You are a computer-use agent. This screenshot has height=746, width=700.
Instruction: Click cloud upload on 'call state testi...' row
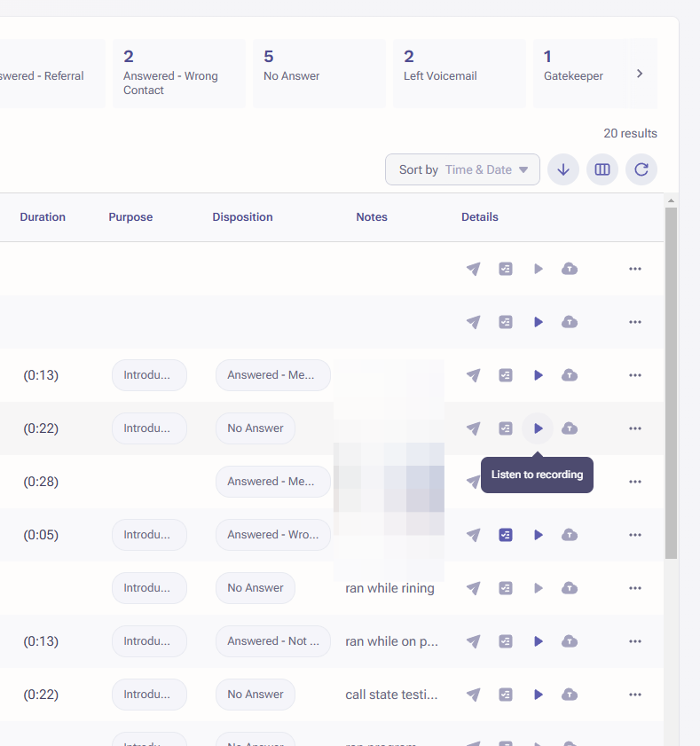click(569, 695)
